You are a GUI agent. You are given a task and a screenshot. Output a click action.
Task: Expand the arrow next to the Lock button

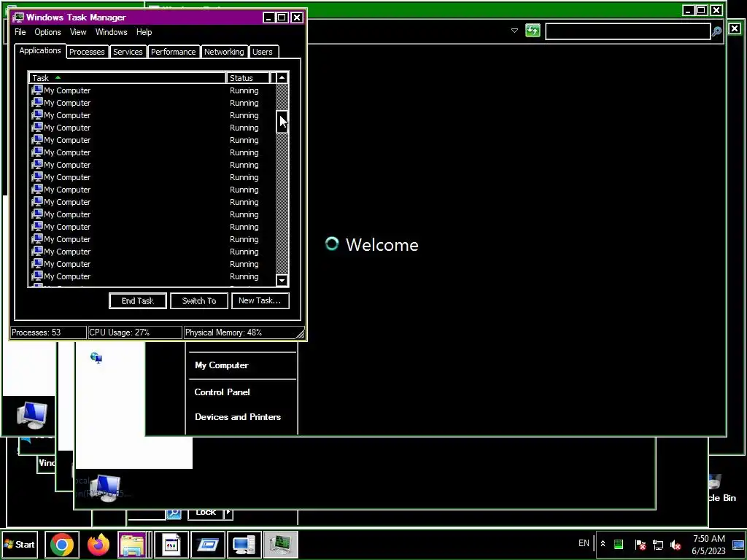[228, 513]
